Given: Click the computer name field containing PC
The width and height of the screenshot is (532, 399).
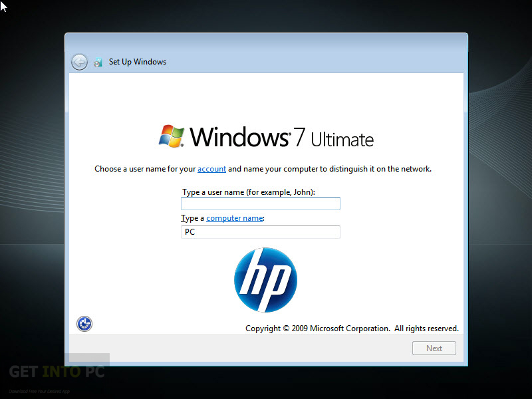Looking at the screenshot, I should click(x=261, y=232).
